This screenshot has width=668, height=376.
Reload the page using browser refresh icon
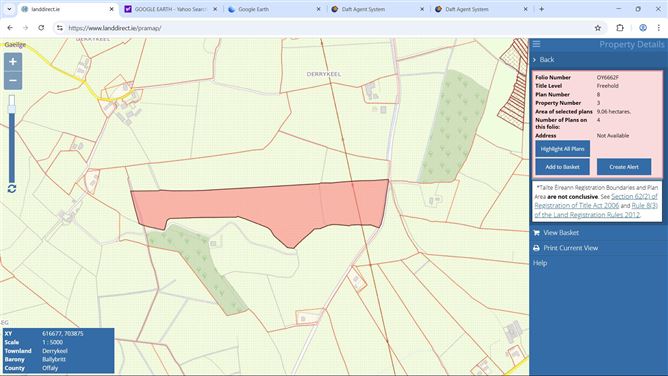tap(41, 28)
